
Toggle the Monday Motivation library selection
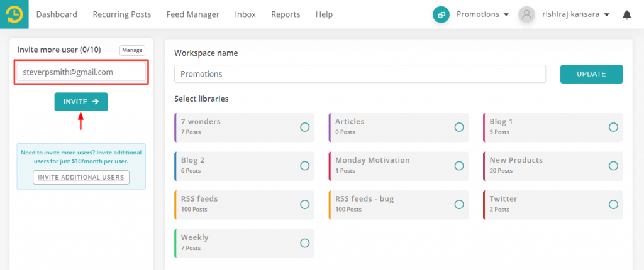(x=459, y=166)
